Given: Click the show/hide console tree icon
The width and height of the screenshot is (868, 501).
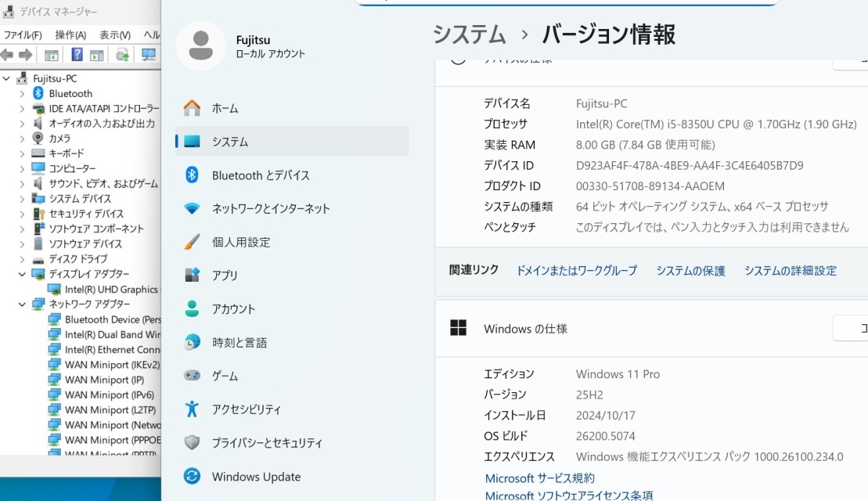Looking at the screenshot, I should click(x=52, y=55).
